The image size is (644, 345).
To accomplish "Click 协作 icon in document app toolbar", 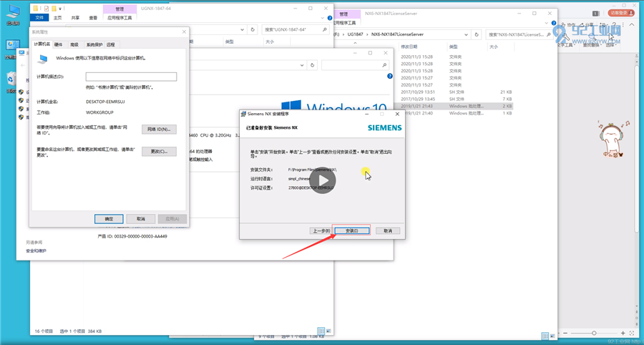I will 569,25.
